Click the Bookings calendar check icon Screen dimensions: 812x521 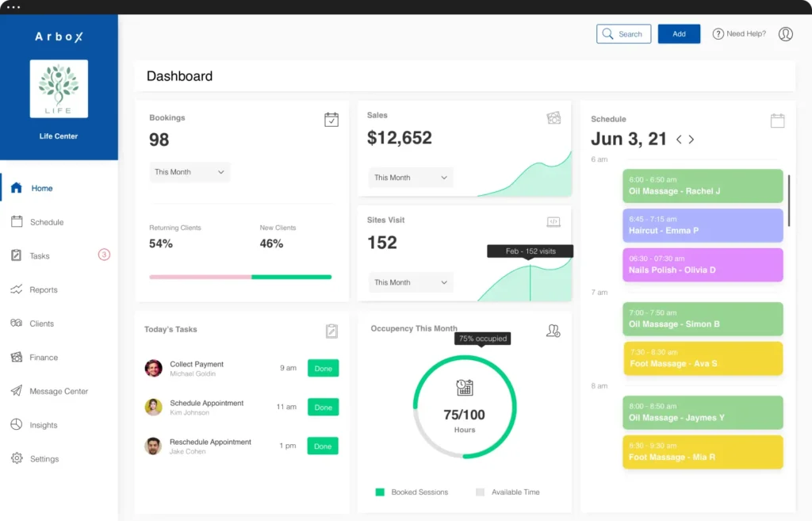(331, 120)
